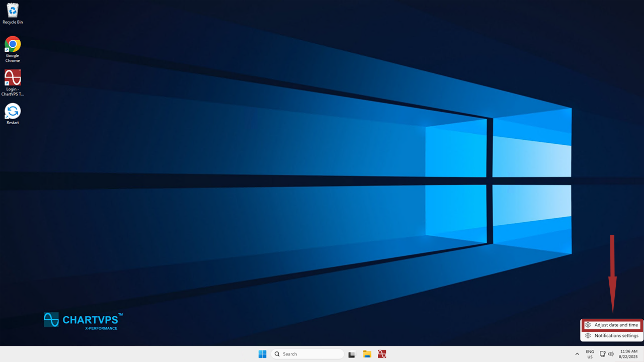Click the network status tray icon
This screenshot has height=362, width=644.
coord(603,354)
